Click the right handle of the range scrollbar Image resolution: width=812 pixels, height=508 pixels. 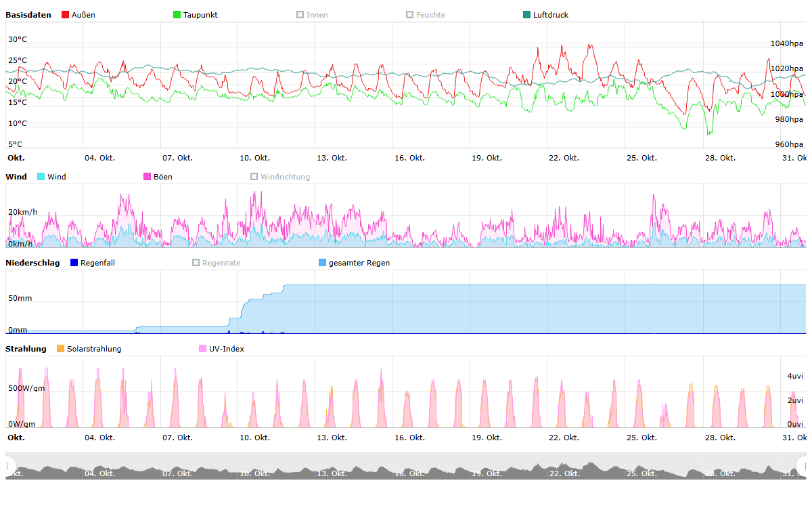click(x=803, y=465)
